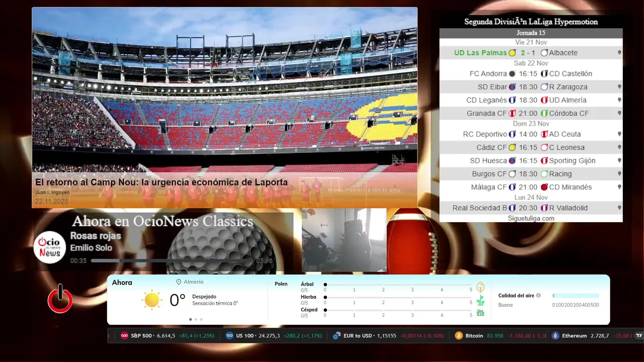Click the Despejado weather condition text

[204, 297]
